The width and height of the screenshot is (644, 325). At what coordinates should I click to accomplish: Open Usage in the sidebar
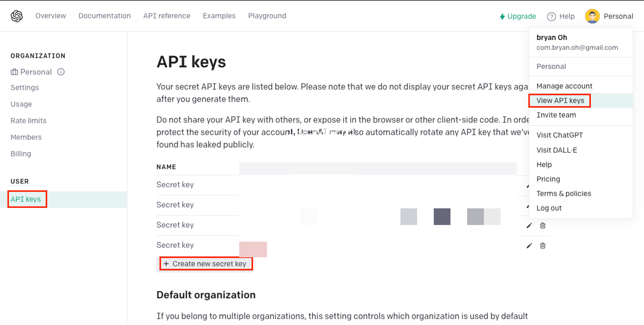[21, 104]
